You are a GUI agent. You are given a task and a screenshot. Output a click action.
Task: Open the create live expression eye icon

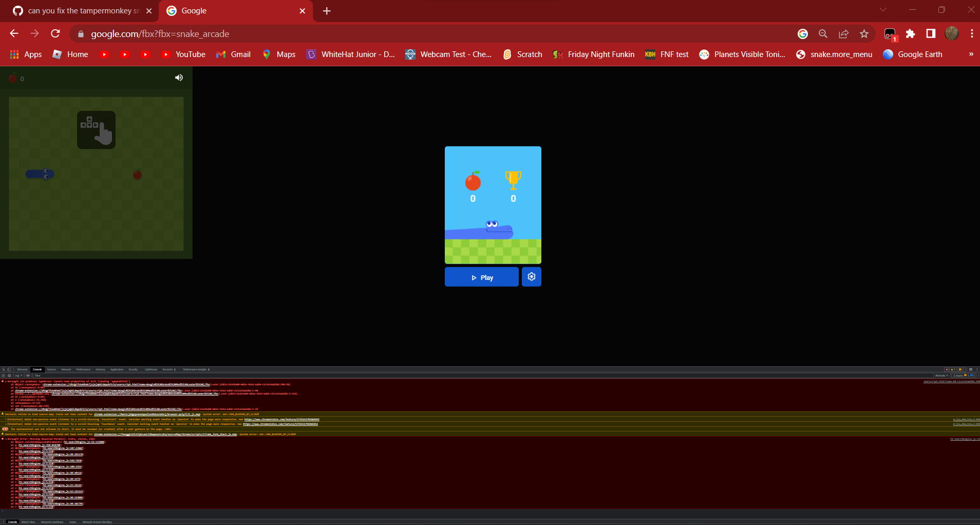pos(28,376)
